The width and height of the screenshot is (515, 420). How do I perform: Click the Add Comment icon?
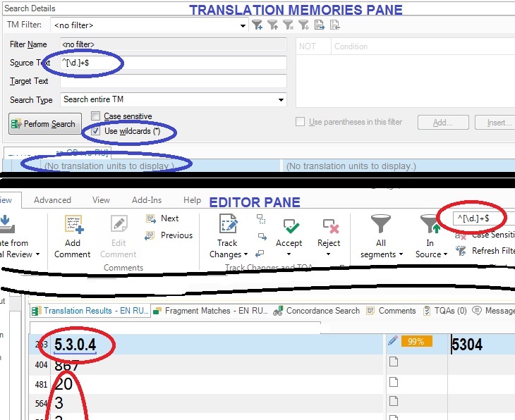74,224
